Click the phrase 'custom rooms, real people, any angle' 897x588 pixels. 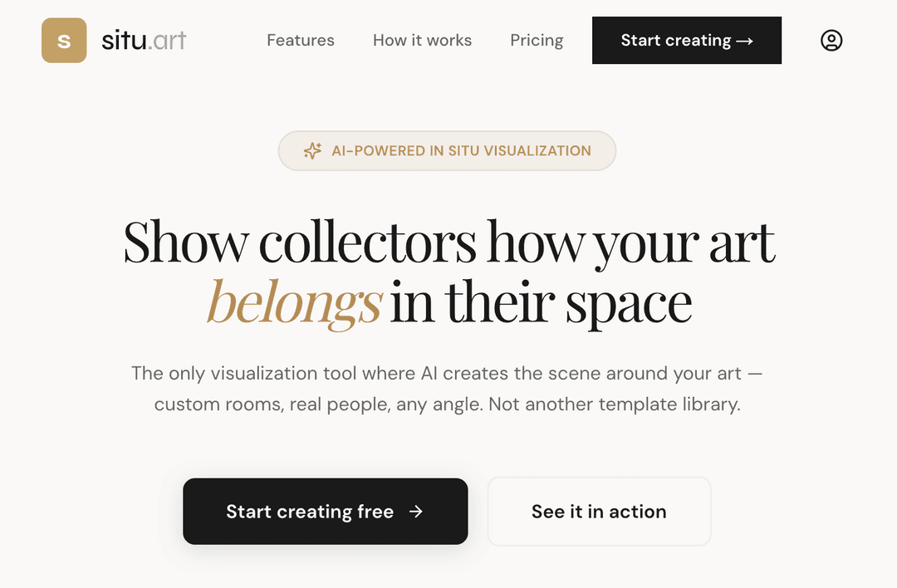317,405
